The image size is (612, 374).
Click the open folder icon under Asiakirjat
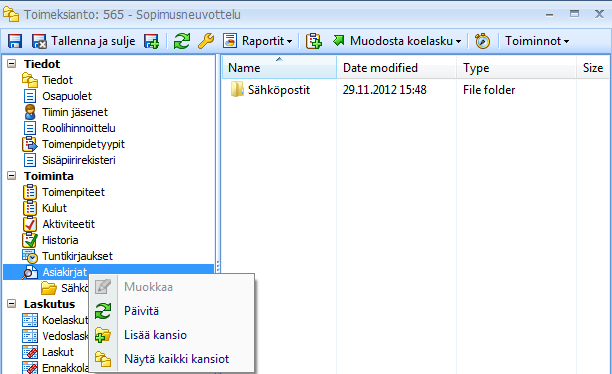[x=49, y=288]
